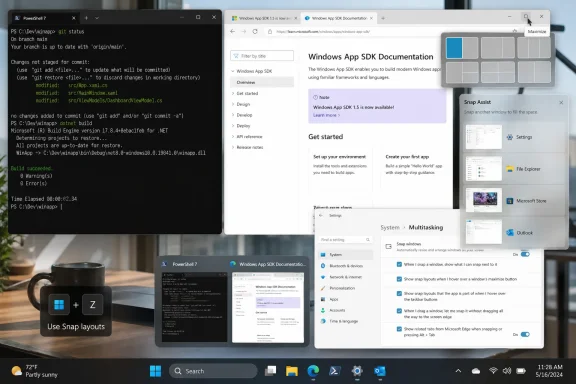576x384 pixels.
Task: Uncheck show related tabs from Microsoft Edge
Action: click(x=399, y=329)
